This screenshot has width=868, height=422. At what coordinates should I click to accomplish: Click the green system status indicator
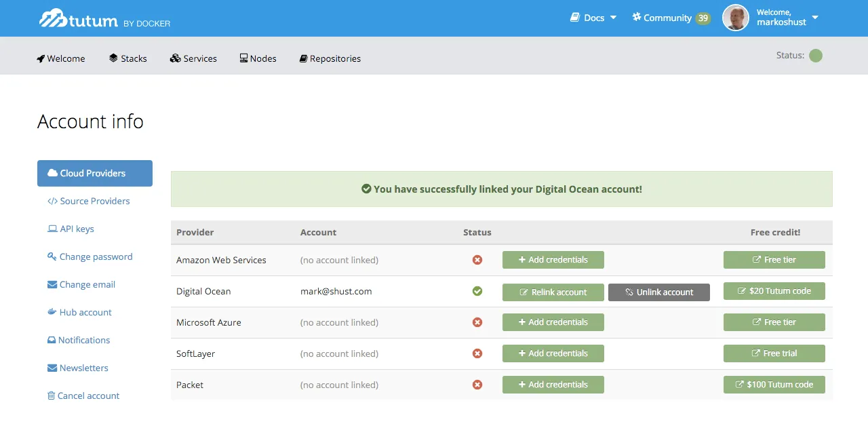816,56
